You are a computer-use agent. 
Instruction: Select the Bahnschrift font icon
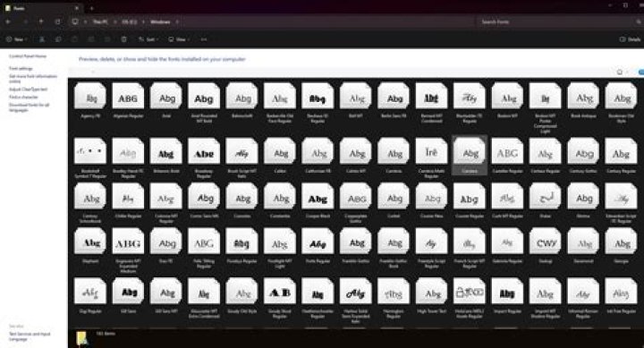pos(241,96)
